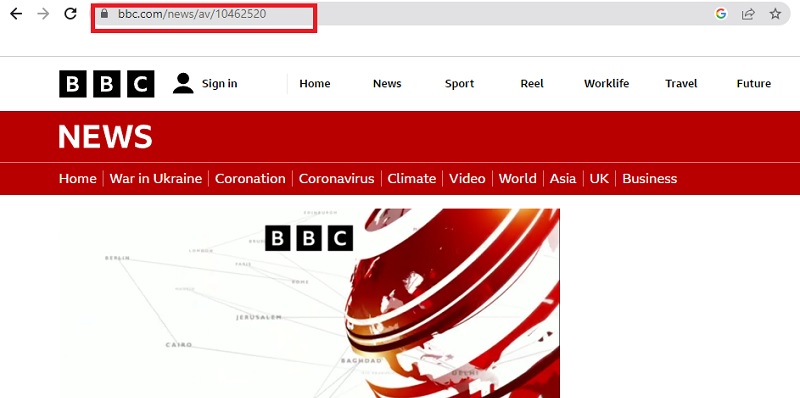Open the Coronation news tab
This screenshot has height=398, width=800.
[250, 179]
